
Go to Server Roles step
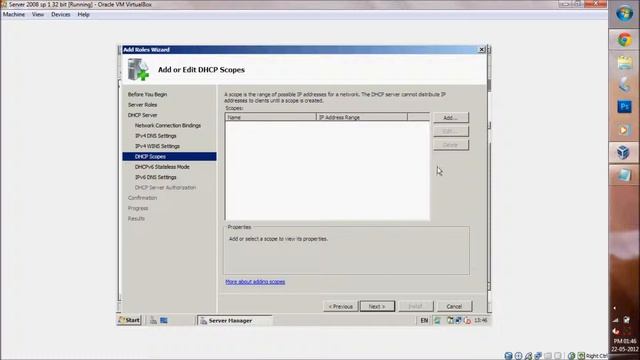142,105
